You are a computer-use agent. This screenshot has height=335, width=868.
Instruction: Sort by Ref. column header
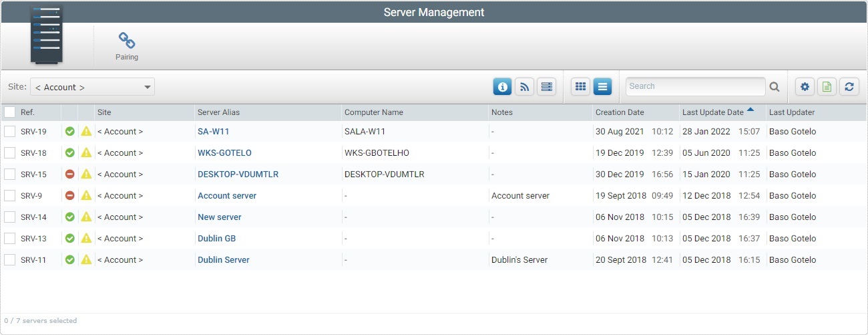(27, 112)
